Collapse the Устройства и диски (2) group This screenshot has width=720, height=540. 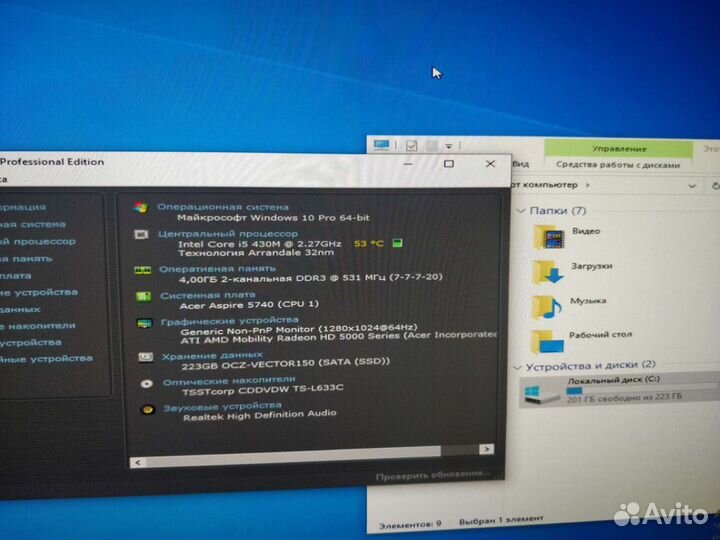[517, 367]
